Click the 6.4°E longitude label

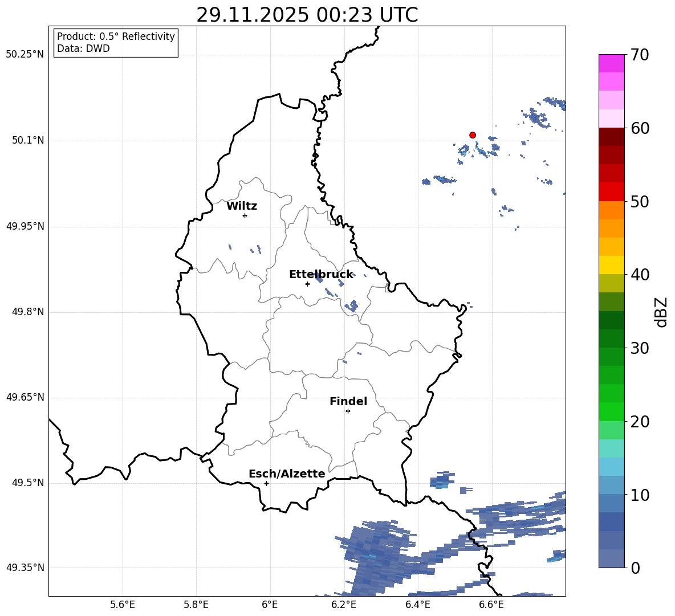(417, 605)
